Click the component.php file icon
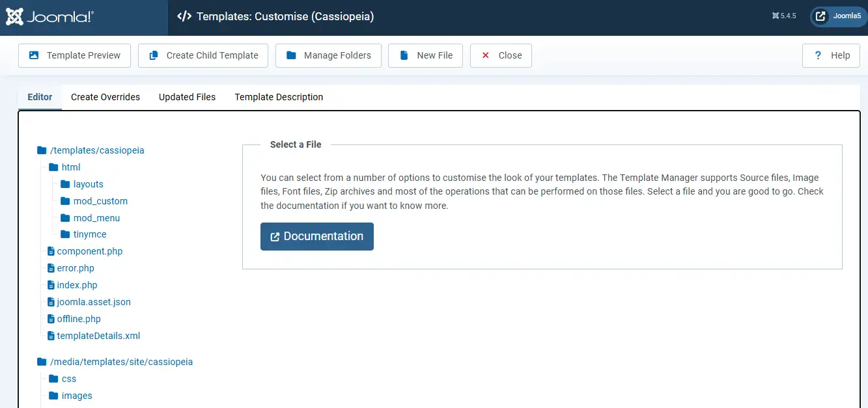The width and height of the screenshot is (868, 408). pyautogui.click(x=51, y=251)
